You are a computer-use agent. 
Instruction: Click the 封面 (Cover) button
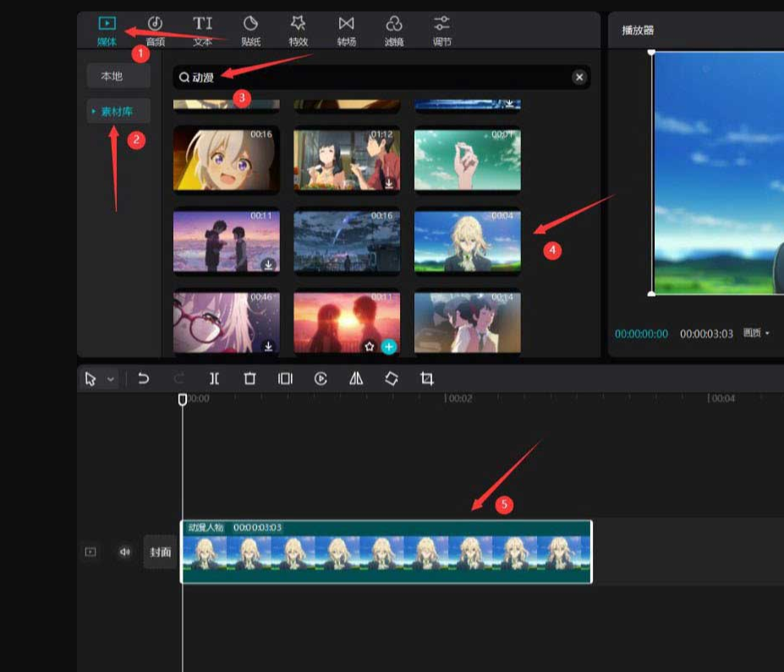pos(161,552)
